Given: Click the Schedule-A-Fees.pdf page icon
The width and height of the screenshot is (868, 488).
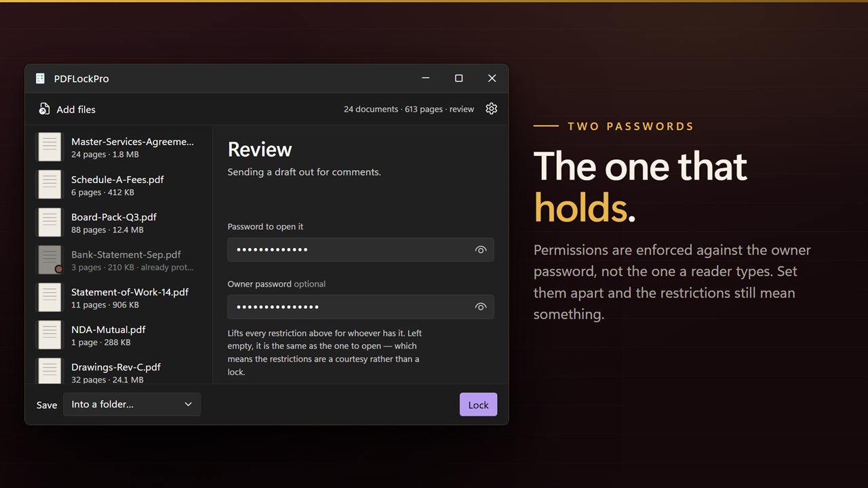Looking at the screenshot, I should point(50,184).
